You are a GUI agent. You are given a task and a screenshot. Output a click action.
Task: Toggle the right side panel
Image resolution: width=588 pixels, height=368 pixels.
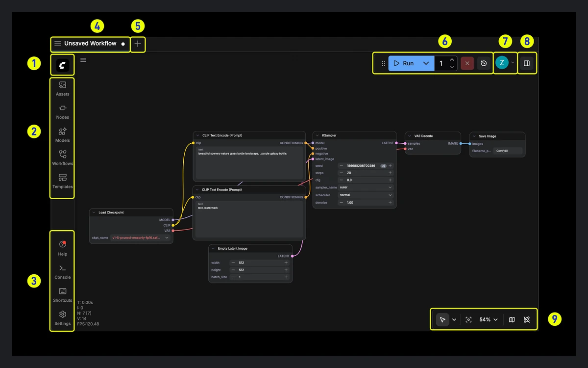coord(527,63)
